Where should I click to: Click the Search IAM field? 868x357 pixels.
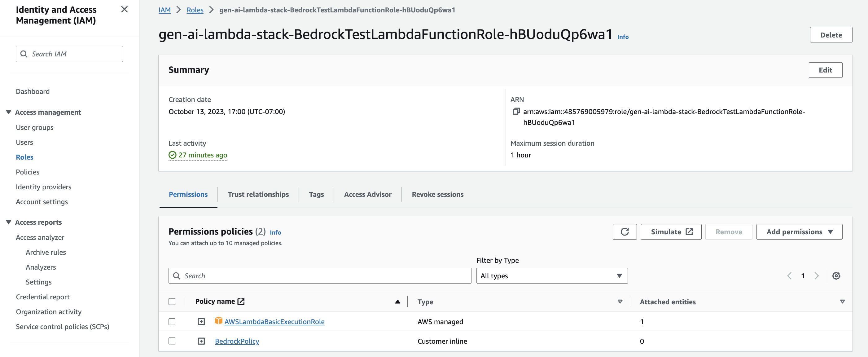[x=69, y=54]
